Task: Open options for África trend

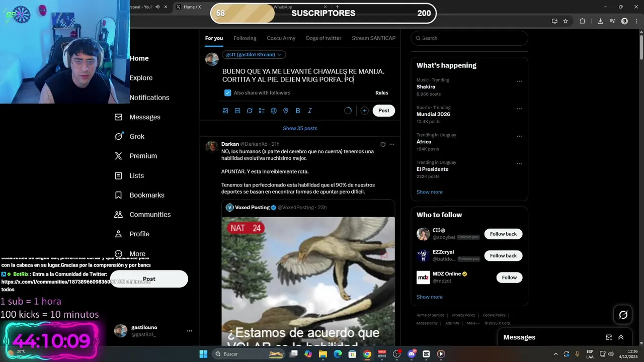Action: [x=519, y=136]
